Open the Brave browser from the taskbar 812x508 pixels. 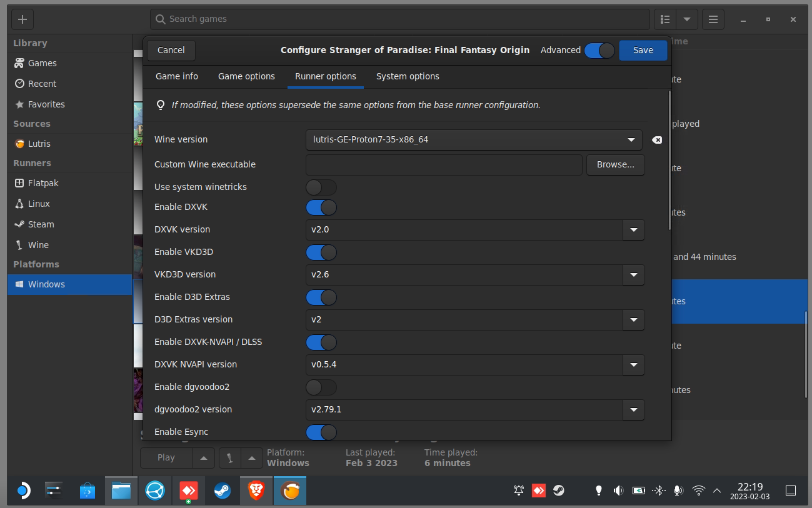tap(256, 491)
